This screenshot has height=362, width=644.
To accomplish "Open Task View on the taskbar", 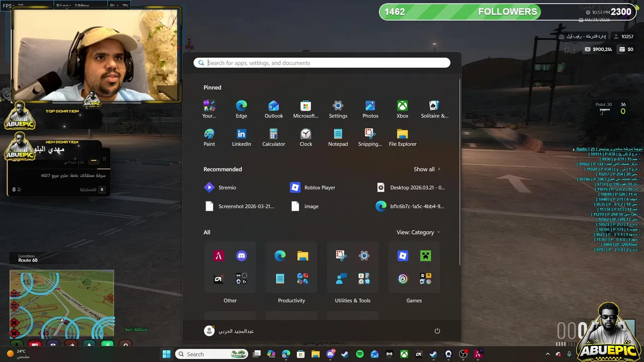I will [x=257, y=354].
